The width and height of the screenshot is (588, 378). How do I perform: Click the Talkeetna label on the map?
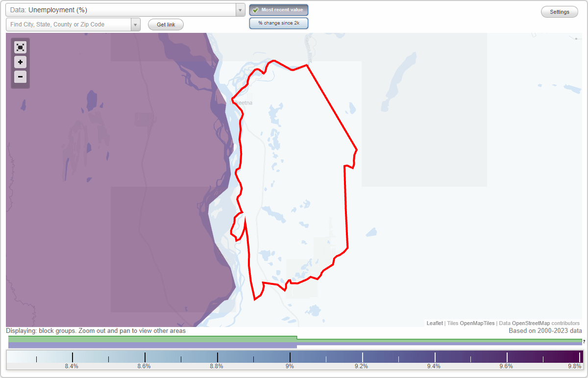coord(241,103)
